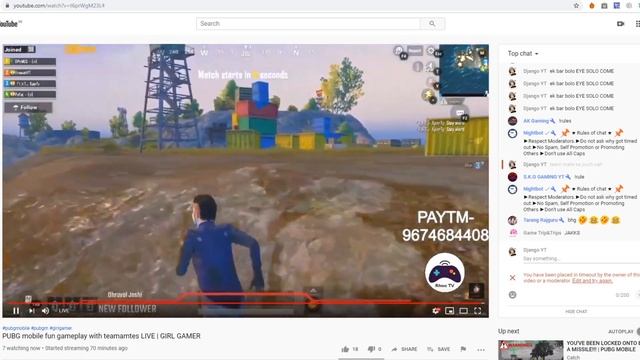Viewport: 640px width, 360px height.
Task: Click Tarang Rajguru avatar in chat
Action: (512, 220)
